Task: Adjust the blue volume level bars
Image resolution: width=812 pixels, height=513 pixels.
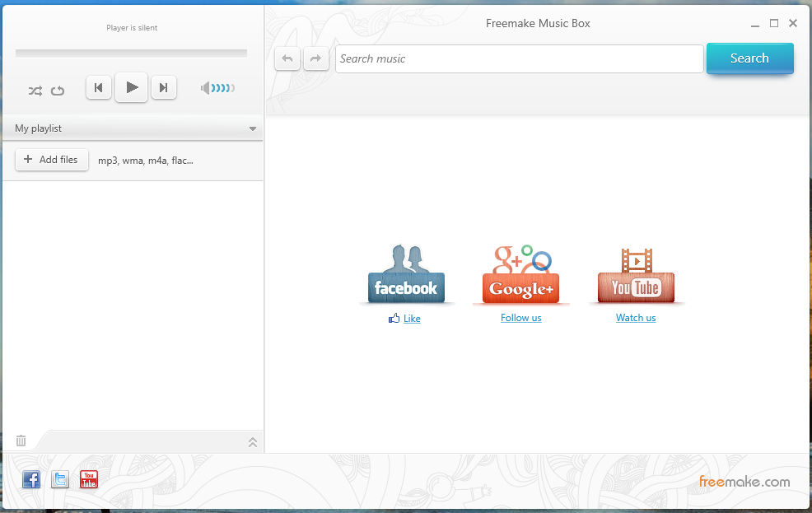Action: [x=223, y=88]
